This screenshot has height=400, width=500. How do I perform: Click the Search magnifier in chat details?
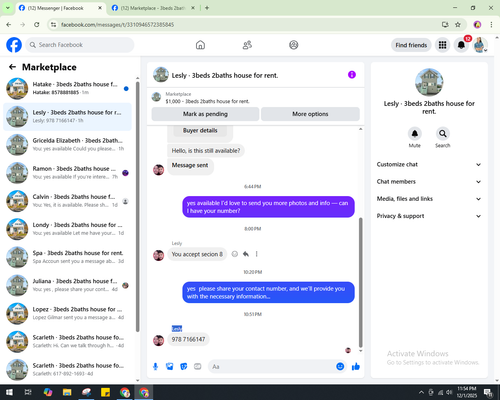coord(443,134)
